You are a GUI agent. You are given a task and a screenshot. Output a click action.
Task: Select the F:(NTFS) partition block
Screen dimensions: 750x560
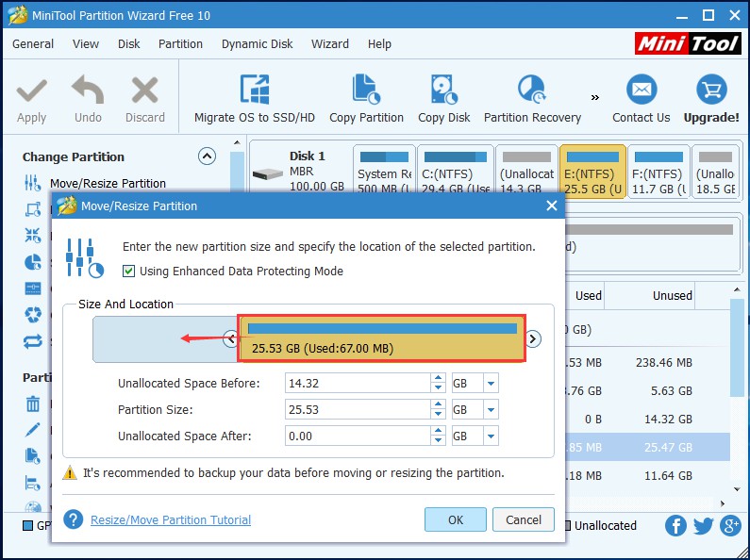point(658,170)
